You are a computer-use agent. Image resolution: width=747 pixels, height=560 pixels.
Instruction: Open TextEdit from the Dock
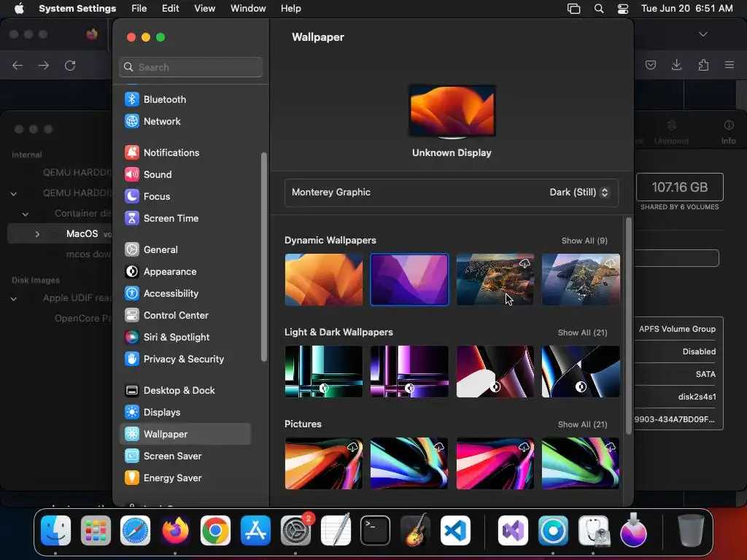click(336, 531)
